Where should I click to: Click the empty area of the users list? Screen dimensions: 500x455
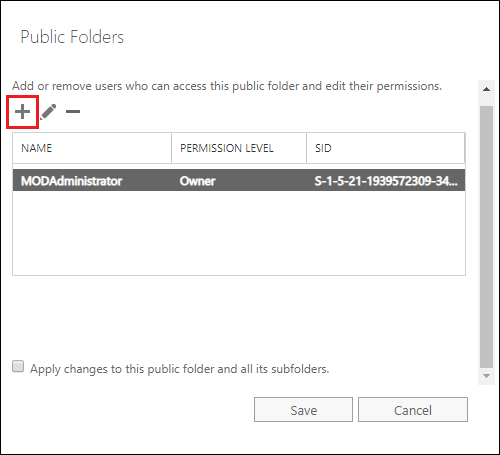point(239,233)
